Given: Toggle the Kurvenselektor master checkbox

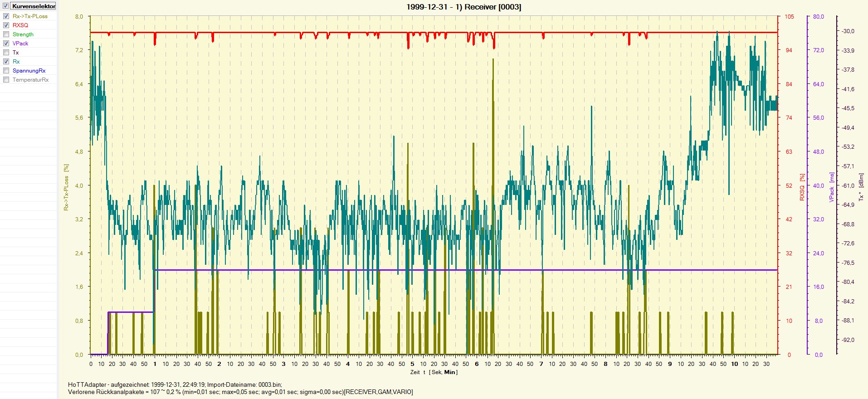Looking at the screenshot, I should pyautogui.click(x=6, y=6).
